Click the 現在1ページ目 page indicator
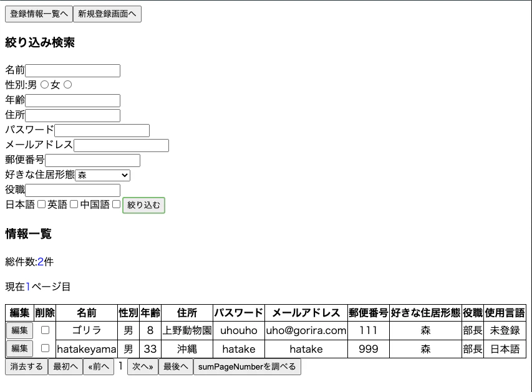 click(37, 287)
